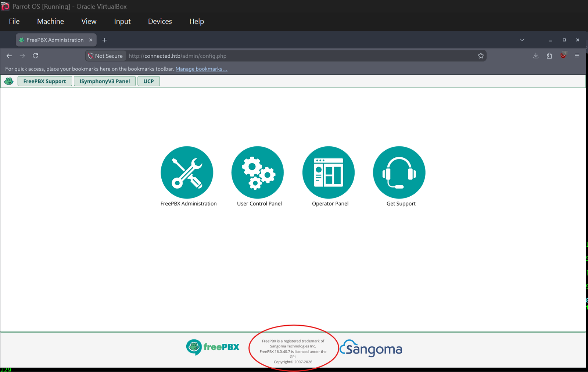Click the Operator Panel label
The width and height of the screenshot is (588, 372).
coord(330,204)
